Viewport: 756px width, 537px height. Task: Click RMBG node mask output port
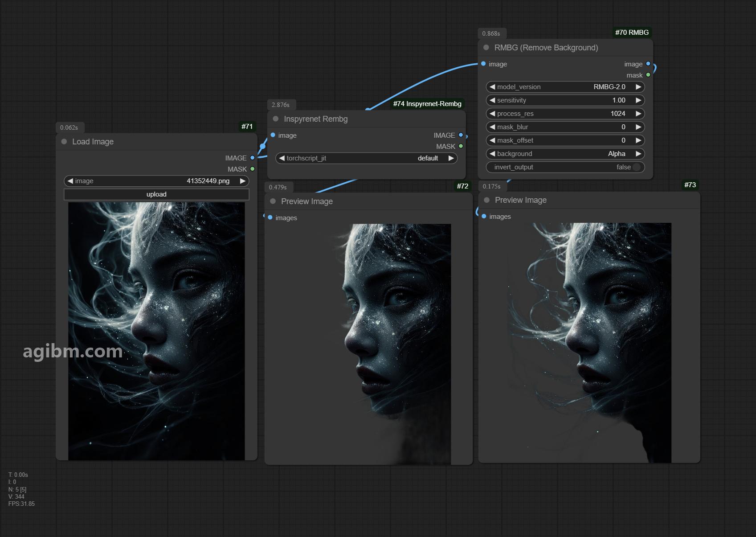[x=648, y=75]
